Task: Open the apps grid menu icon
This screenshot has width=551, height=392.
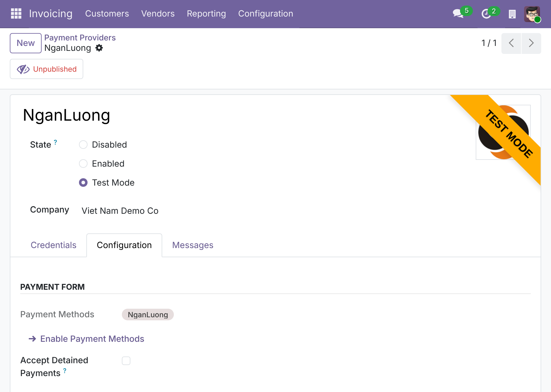Action: 16,13
